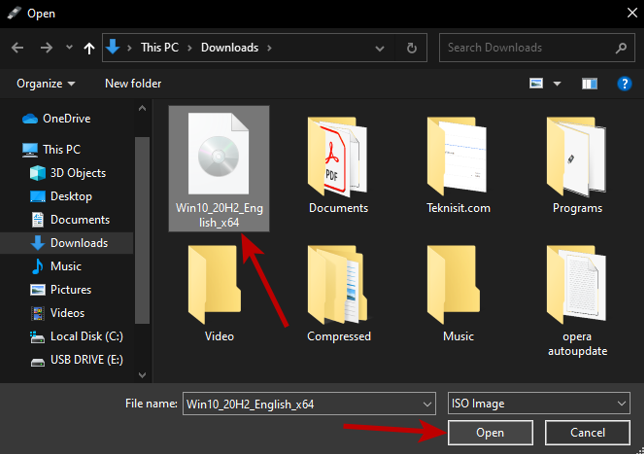Open Music in the sidebar

click(x=56, y=266)
